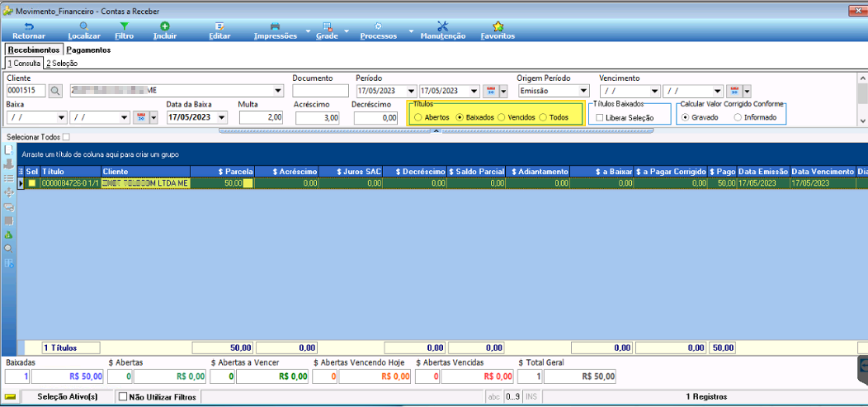
Task: Select the Vencidos titles radio
Action: coord(501,117)
